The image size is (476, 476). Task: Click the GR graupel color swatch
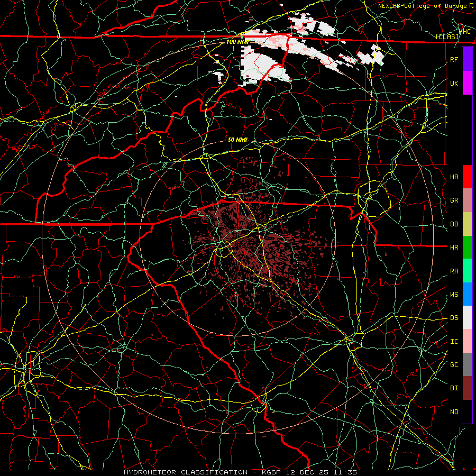[467, 200]
